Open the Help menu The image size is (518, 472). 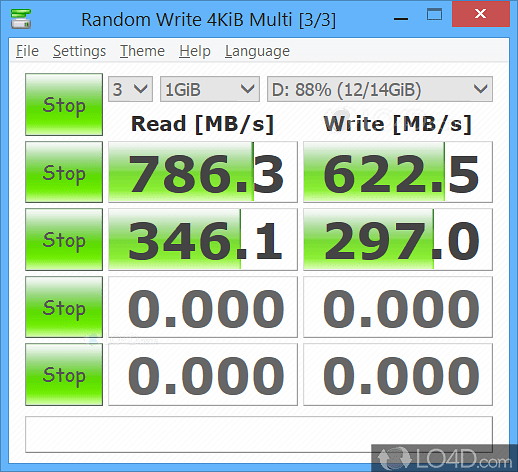(195, 51)
